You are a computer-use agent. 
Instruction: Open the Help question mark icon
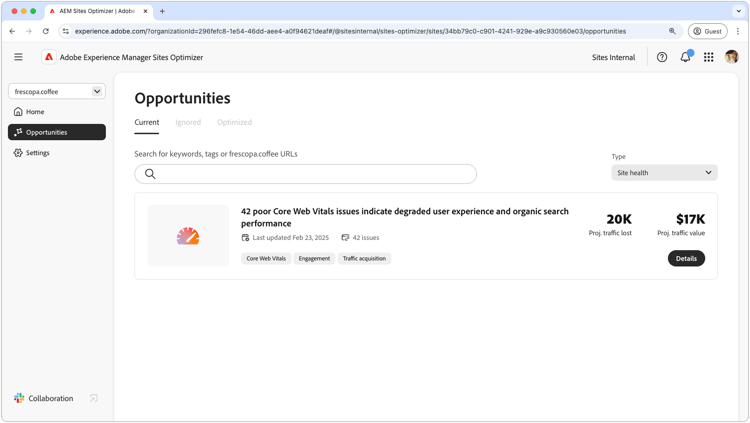point(662,57)
